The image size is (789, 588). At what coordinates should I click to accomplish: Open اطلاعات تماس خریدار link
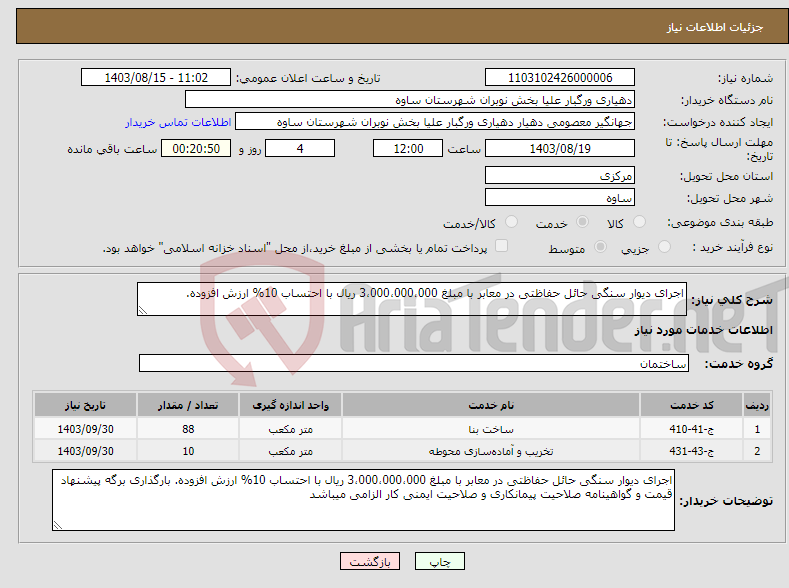[x=178, y=122]
